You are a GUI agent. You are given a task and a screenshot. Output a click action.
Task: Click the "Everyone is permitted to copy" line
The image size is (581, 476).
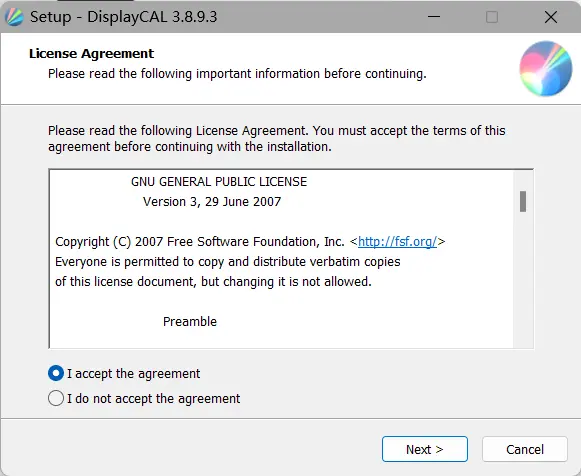(x=228, y=262)
